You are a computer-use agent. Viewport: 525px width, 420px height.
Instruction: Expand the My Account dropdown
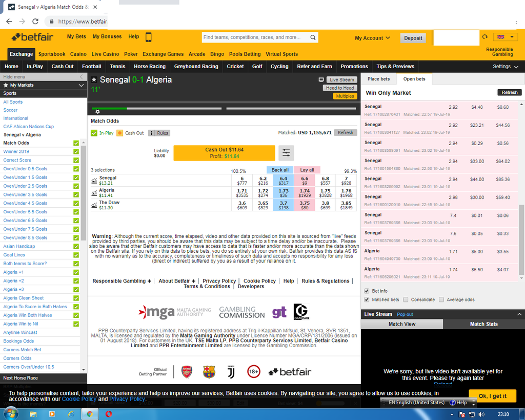click(372, 38)
